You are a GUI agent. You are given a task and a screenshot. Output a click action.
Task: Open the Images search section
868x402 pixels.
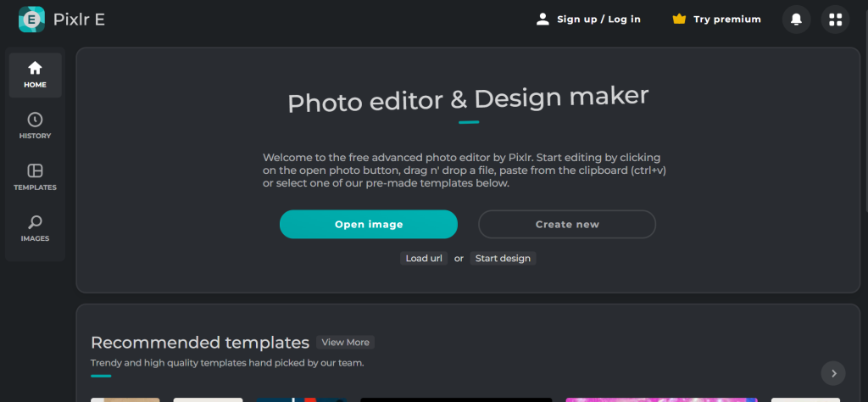pos(35,229)
